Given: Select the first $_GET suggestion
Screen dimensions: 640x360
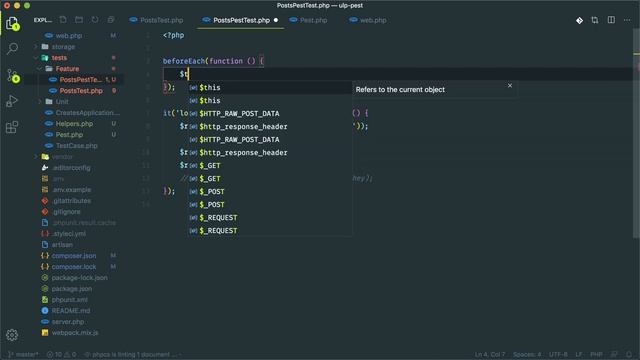Looking at the screenshot, I should coord(270,166).
